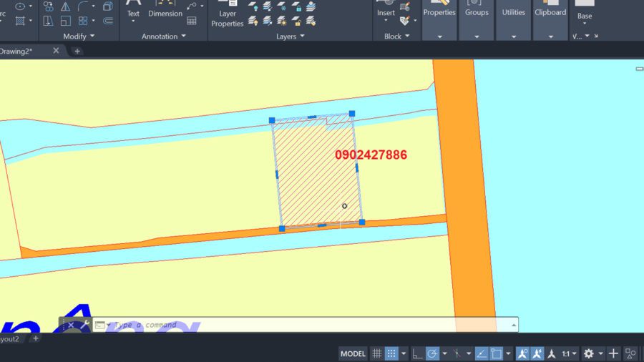Screen dimensions: 644x362
Task: Click the layer Unlock open padlock icon
Action: click(x=296, y=21)
